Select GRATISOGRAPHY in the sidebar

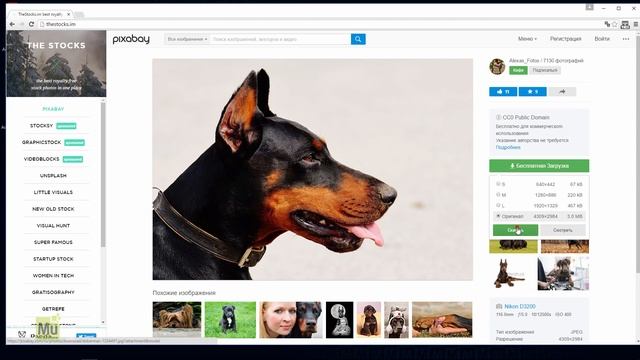tap(53, 292)
